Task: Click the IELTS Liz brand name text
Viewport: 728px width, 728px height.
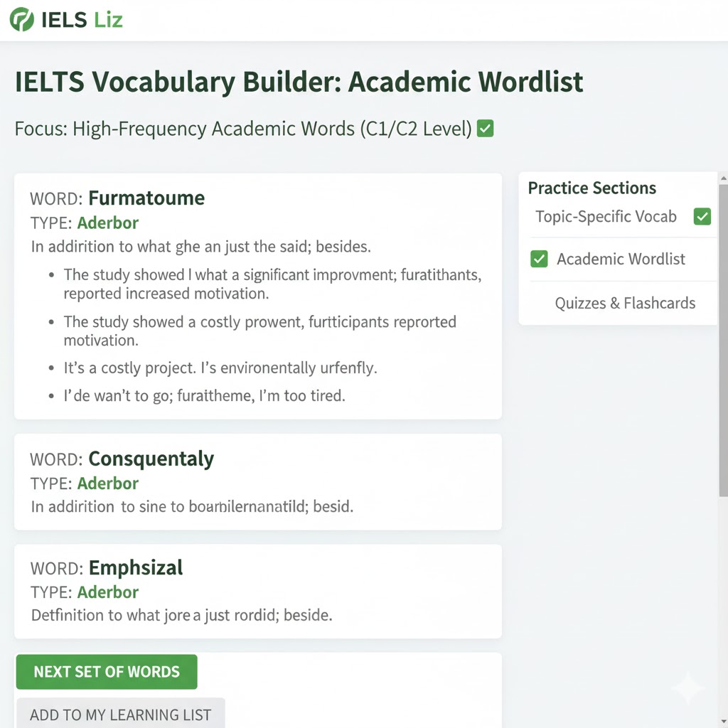Action: 82,19
